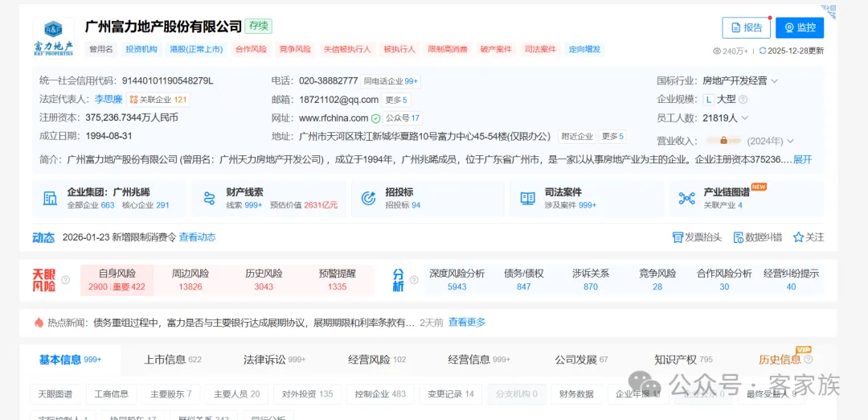Expand 更多 5 emails beside 邮箱
The image size is (868, 420).
point(396,100)
